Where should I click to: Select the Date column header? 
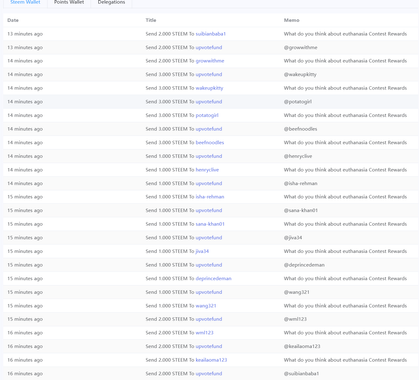click(x=13, y=20)
